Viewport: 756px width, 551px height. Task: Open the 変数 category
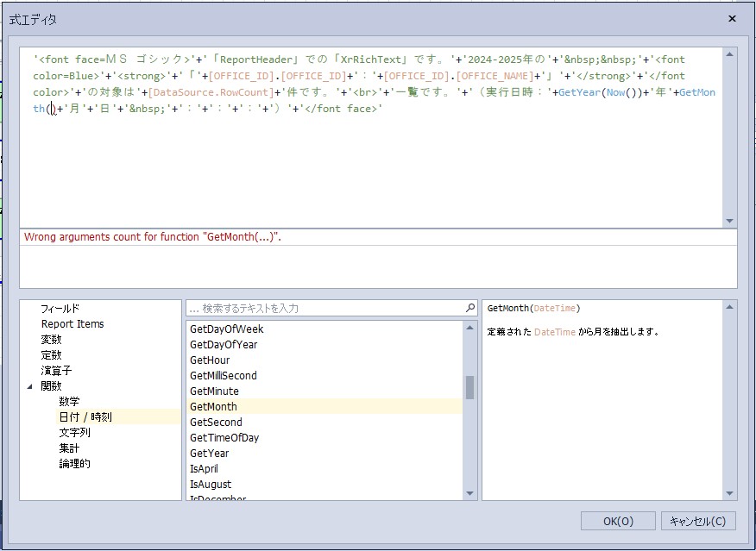click(51, 340)
